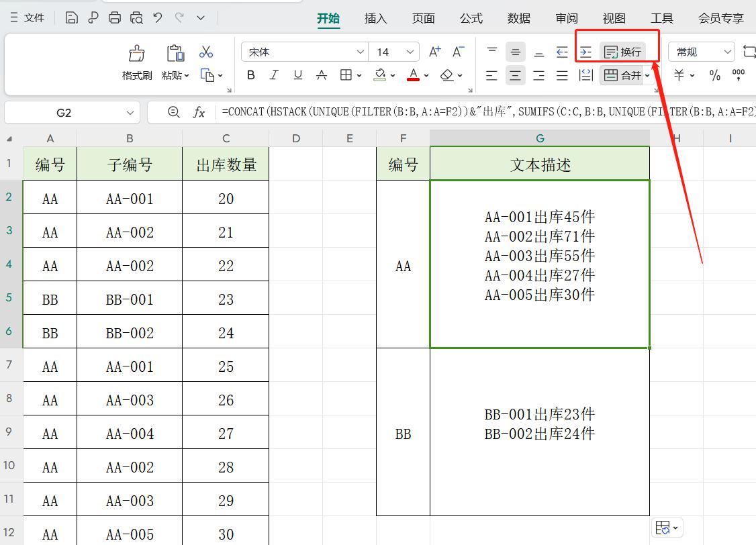
Task: Open the 会员专享 tab
Action: click(721, 18)
